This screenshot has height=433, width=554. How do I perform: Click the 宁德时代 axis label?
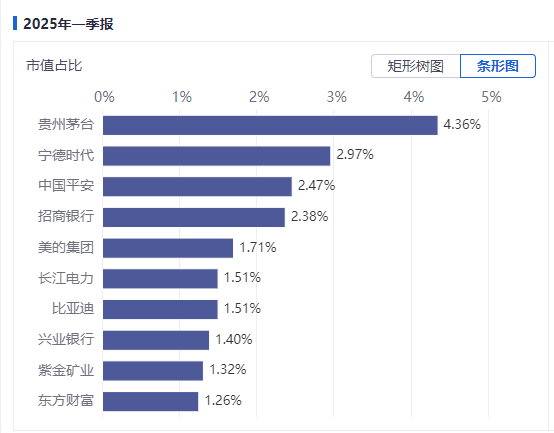coord(66,155)
